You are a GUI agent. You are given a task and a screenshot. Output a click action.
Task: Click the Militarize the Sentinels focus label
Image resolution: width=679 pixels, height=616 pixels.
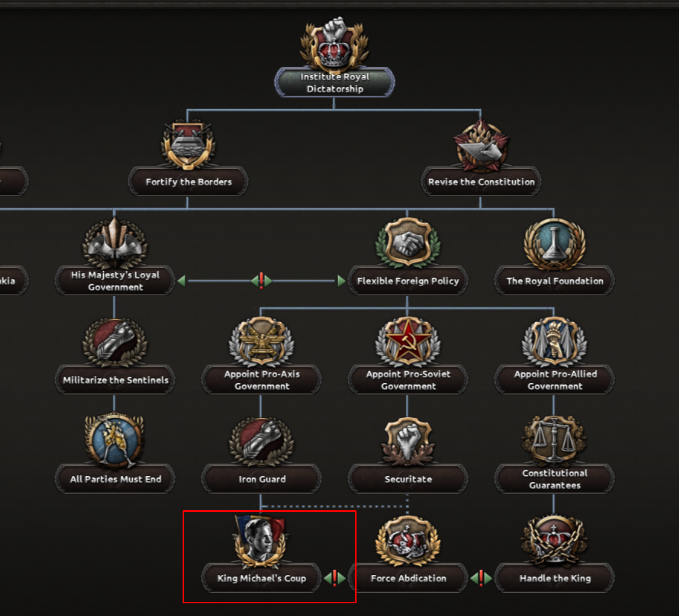(x=115, y=380)
